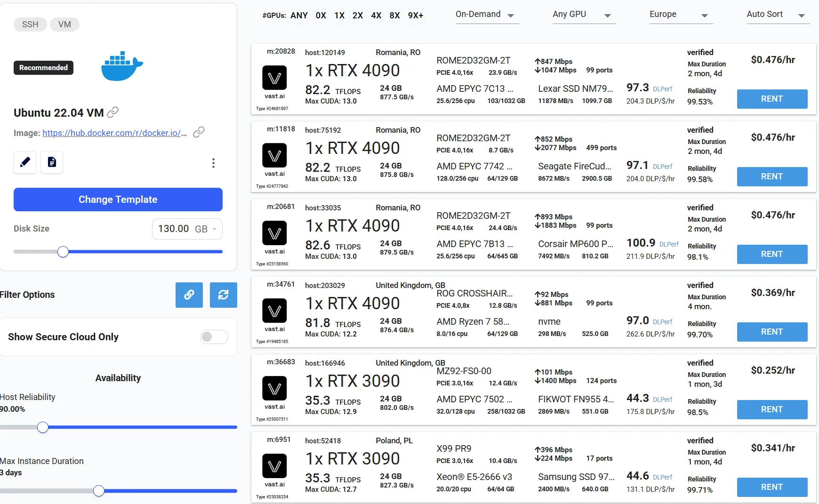Viewport: 819px width, 504px height.
Task: Click vast.ai logo on machine m:34761
Action: 274,311
